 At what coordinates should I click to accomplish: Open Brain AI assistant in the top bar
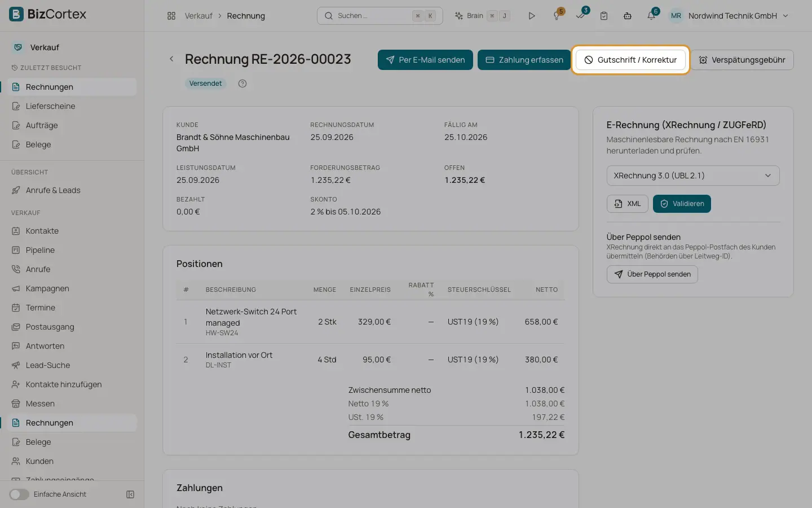pyautogui.click(x=482, y=16)
